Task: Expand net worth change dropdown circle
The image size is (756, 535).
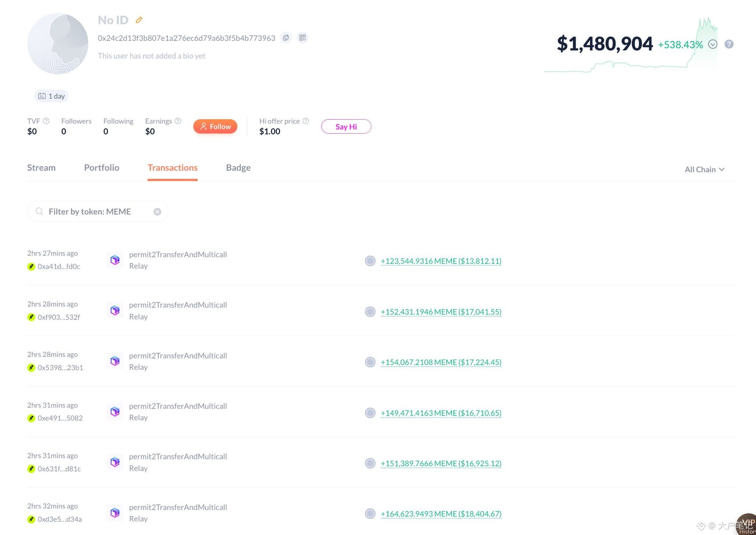Action: [x=713, y=44]
